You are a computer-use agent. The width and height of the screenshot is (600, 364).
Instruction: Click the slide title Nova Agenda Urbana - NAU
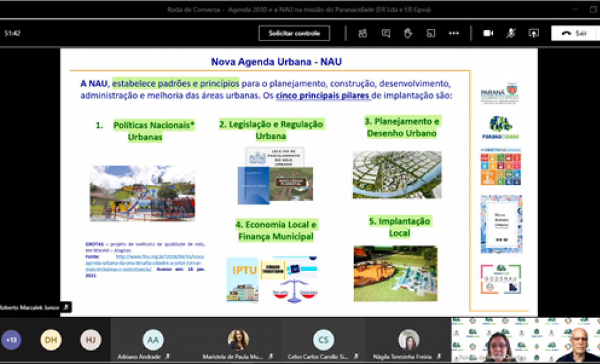276,62
